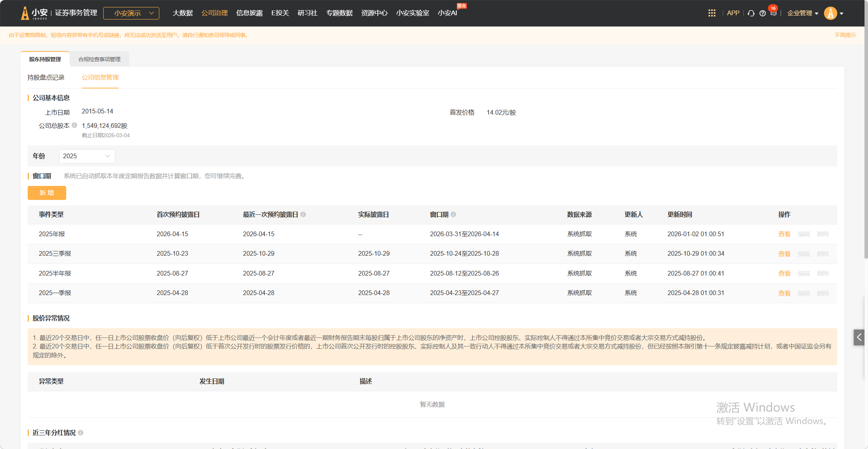Image resolution: width=868 pixels, height=449 pixels.
Task: Open the nine-dot apps grid icon
Action: [711, 13]
